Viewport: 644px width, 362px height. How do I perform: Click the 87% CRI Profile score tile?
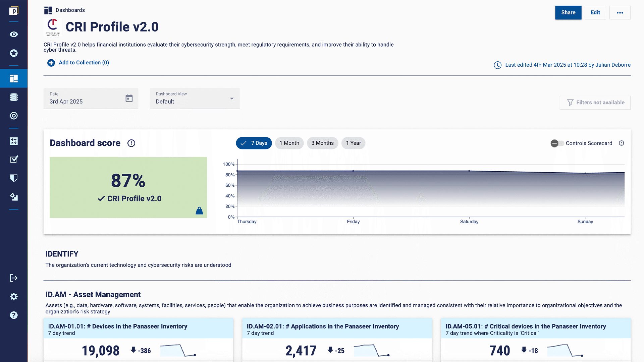pos(128,187)
